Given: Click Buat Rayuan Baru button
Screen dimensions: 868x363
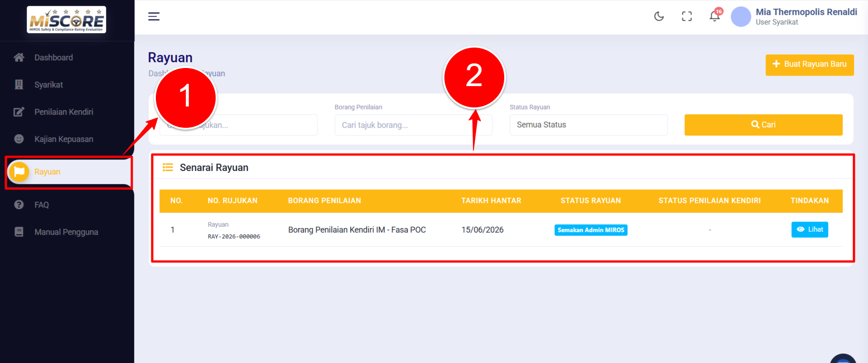Looking at the screenshot, I should [810, 65].
